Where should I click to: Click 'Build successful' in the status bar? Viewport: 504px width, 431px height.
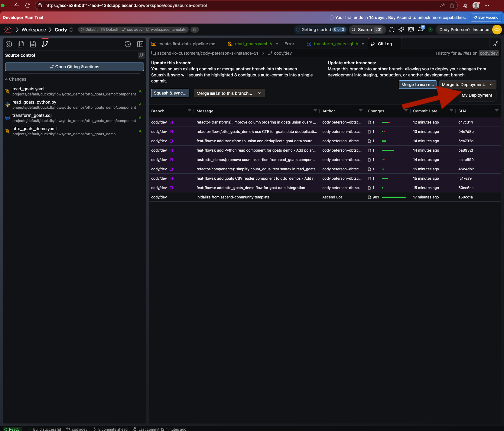(x=44, y=429)
